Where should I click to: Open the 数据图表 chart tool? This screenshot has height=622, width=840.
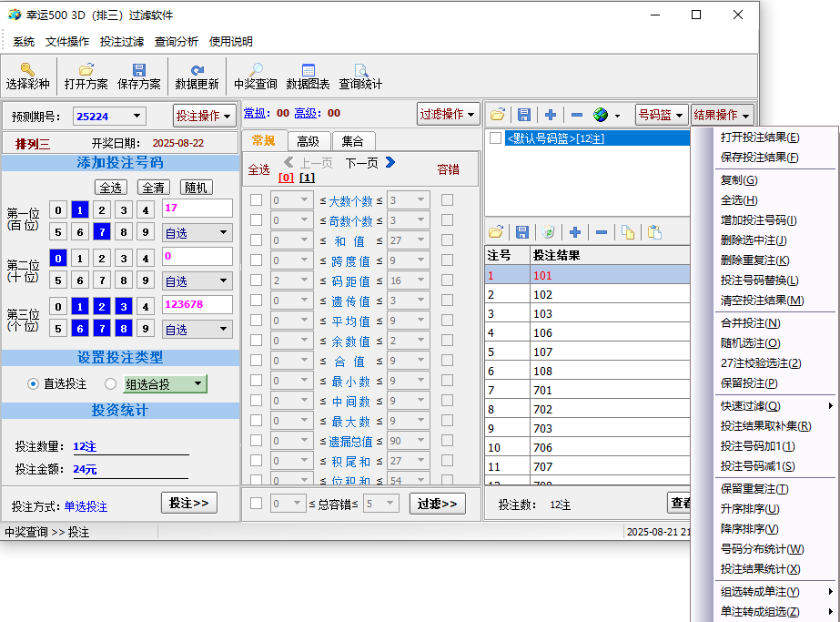coord(308,70)
